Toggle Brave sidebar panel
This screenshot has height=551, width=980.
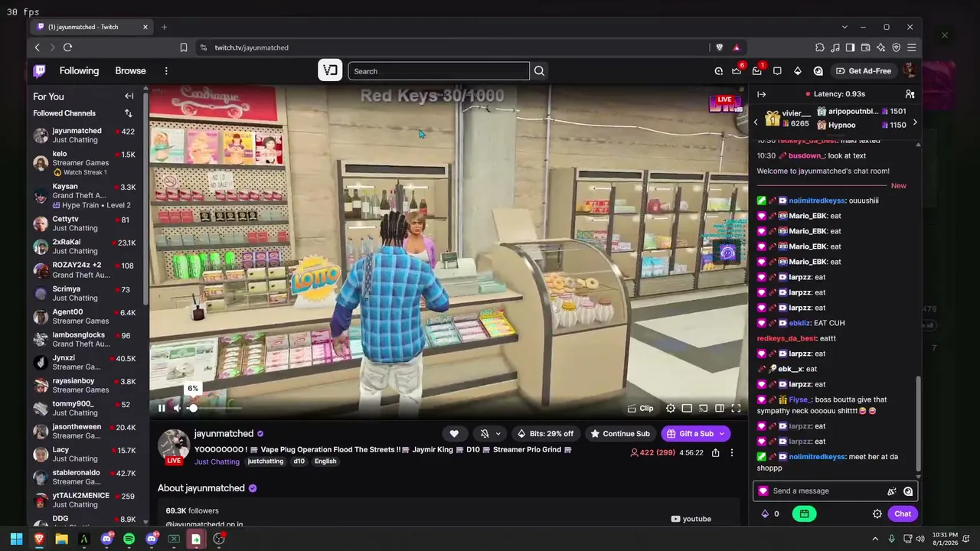(850, 47)
